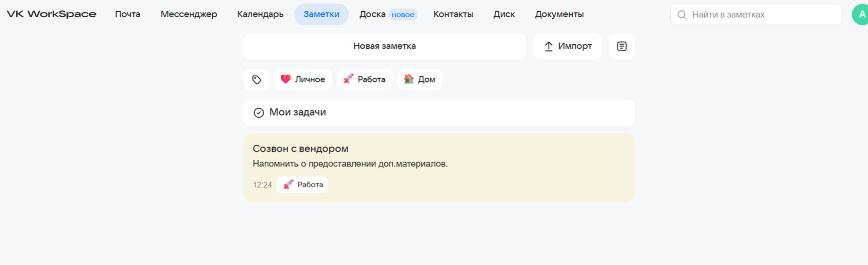Image resolution: width=868 pixels, height=265 pixels.
Task: Click the rocket icon in note tag
Action: click(288, 185)
